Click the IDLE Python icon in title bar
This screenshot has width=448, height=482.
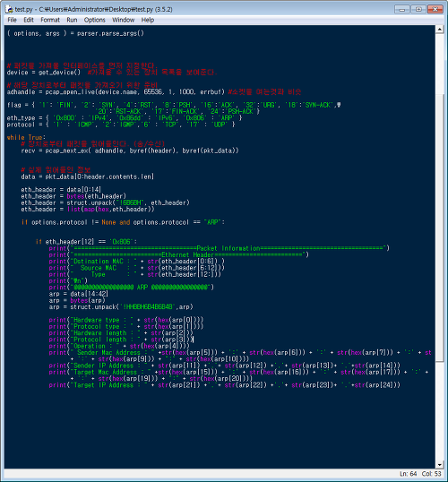[x=9, y=9]
